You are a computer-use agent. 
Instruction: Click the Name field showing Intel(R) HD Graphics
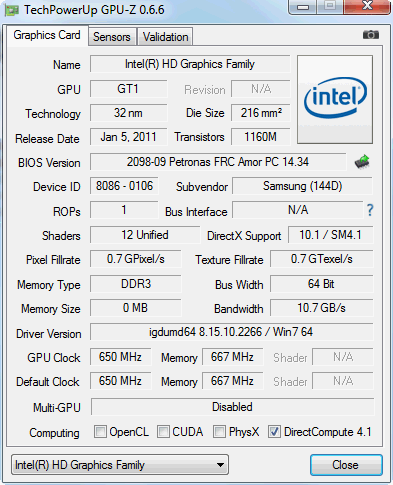(190, 64)
